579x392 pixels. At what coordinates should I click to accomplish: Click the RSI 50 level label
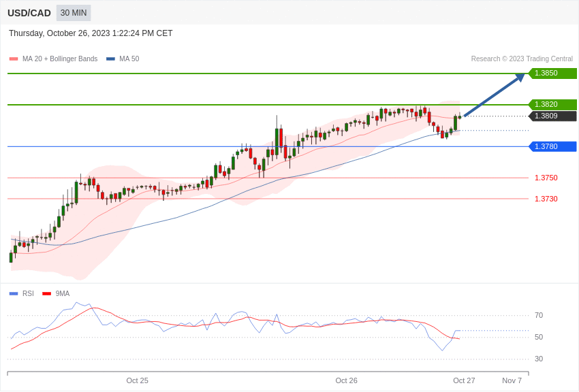coord(539,337)
